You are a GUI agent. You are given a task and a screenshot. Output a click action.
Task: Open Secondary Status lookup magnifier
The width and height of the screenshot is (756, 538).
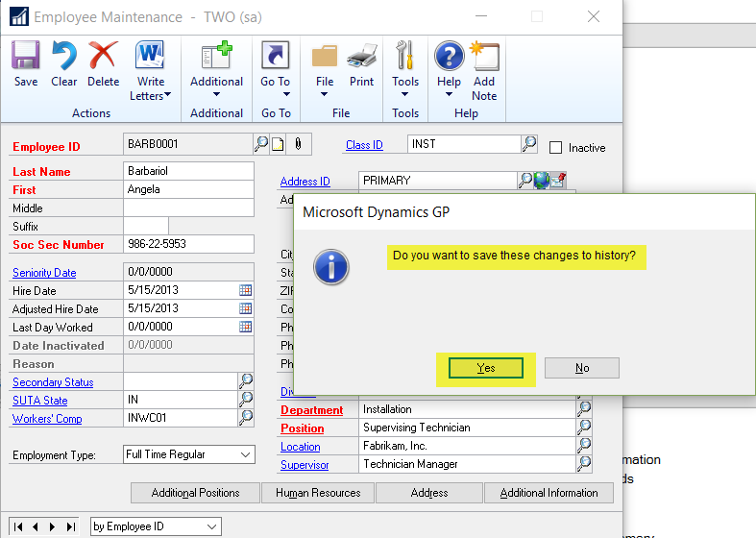click(x=246, y=380)
